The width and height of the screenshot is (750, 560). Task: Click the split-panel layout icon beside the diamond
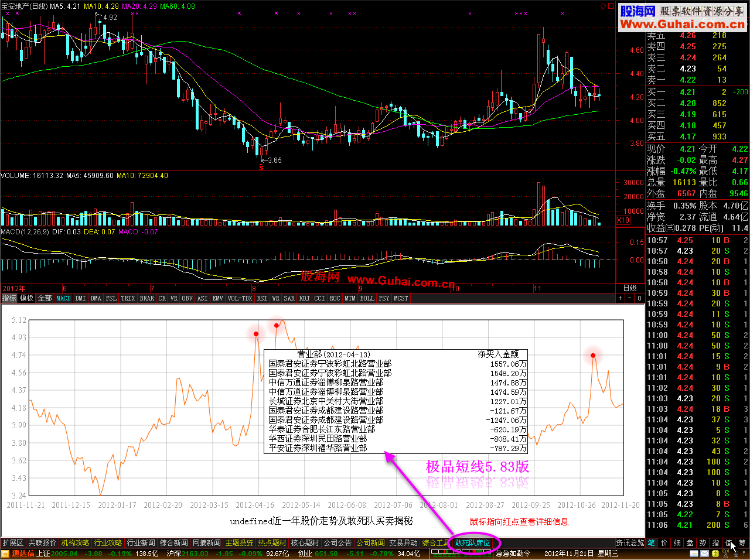click(612, 6)
